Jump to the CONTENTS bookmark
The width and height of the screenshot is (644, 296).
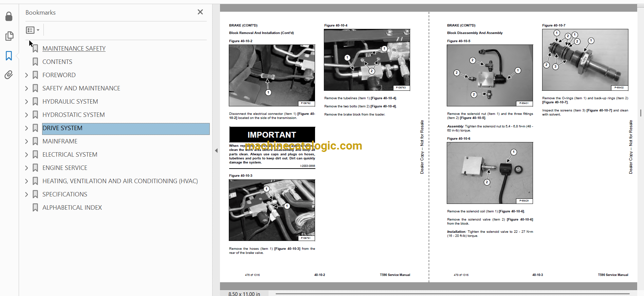tap(57, 62)
